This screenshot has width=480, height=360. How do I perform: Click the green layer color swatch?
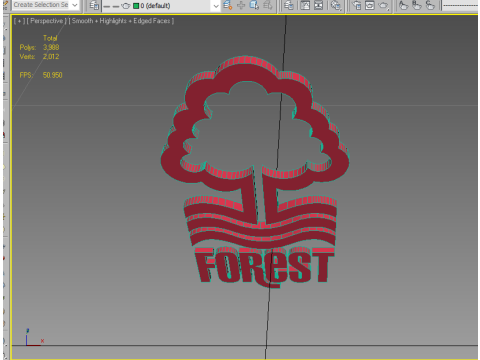pos(136,6)
